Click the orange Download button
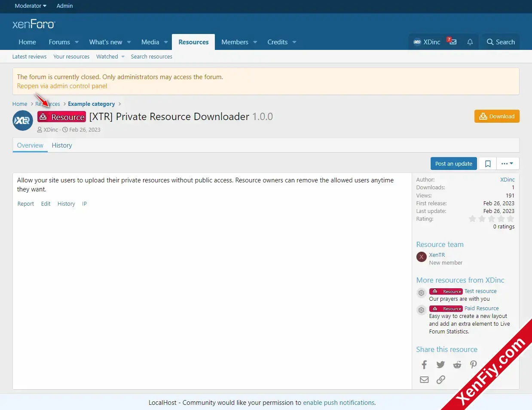The height and width of the screenshot is (410, 532). tap(497, 116)
